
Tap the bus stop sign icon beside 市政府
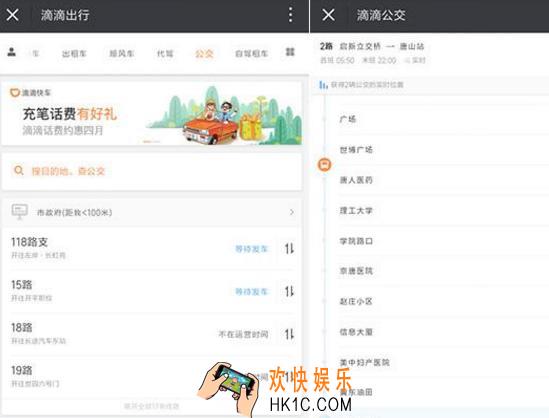20,211
